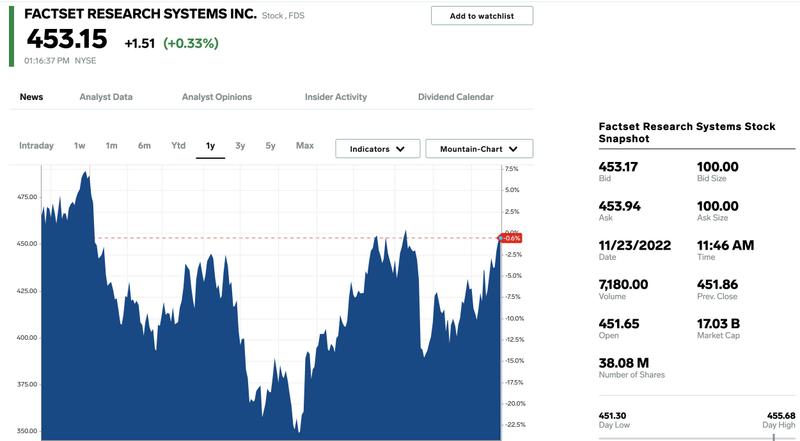Click the date 11/23/2022
Screen dimensions: 800x441
pyautogui.click(x=635, y=246)
